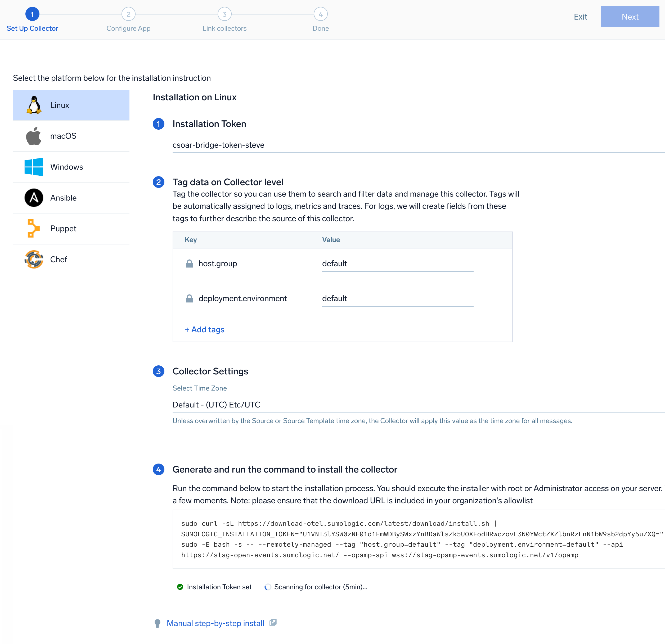Click the + Add tags link
Image resolution: width=665 pixels, height=644 pixels.
[x=205, y=330]
